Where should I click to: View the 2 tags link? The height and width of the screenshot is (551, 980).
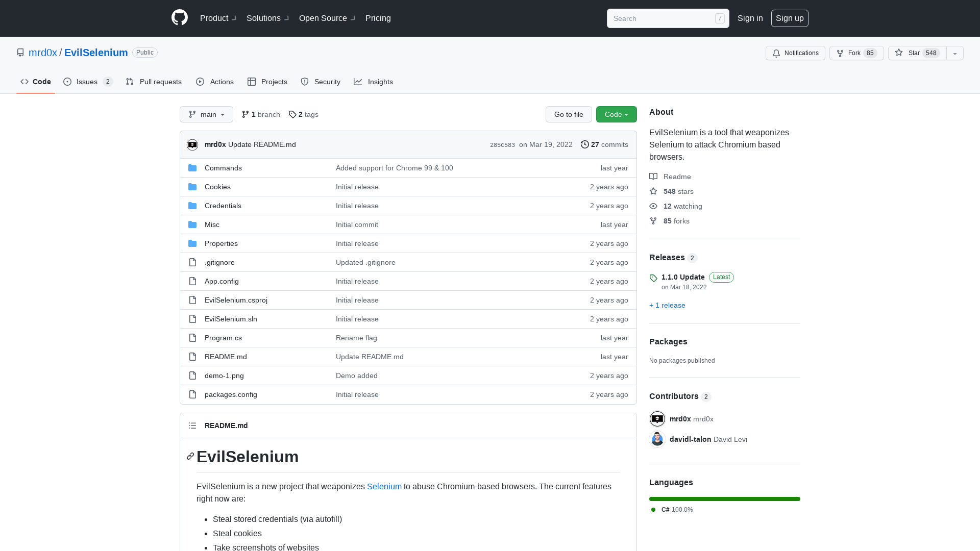(x=304, y=114)
